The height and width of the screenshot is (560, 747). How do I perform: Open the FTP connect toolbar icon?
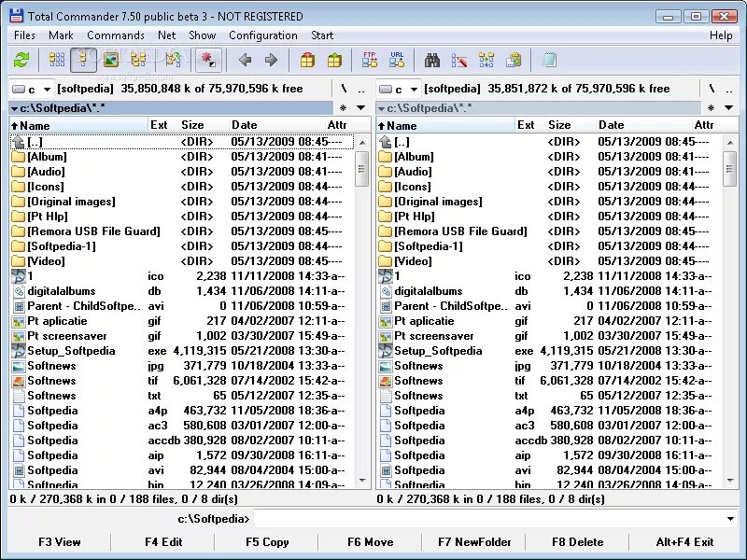(370, 60)
